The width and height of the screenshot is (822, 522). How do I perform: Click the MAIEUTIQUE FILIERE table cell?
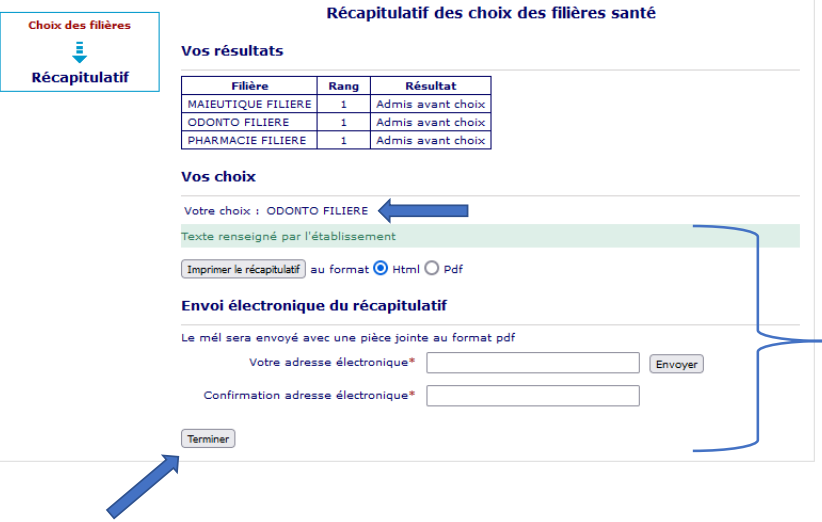click(249, 104)
